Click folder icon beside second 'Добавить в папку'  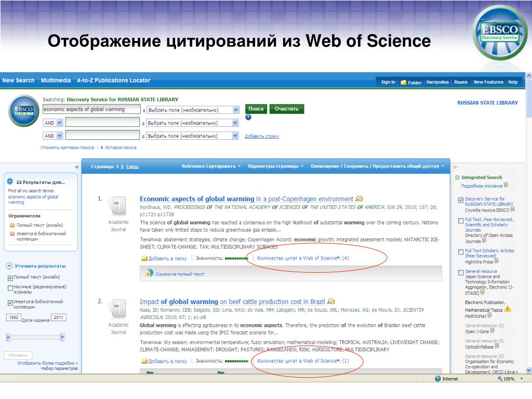point(144,361)
